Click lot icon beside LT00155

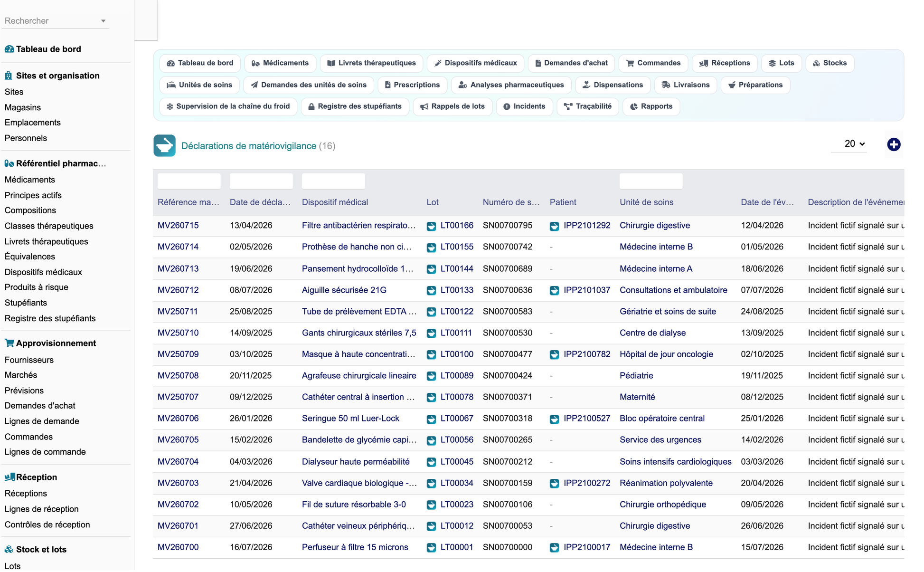tap(431, 248)
